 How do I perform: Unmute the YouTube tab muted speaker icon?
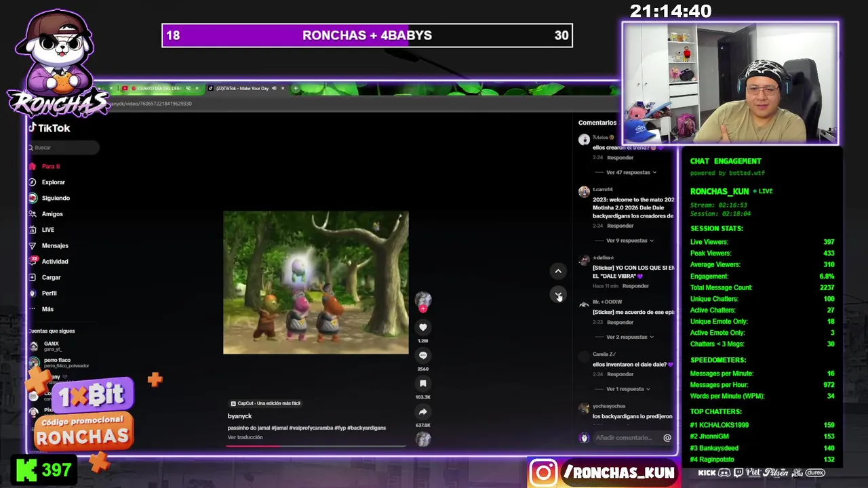click(188, 88)
